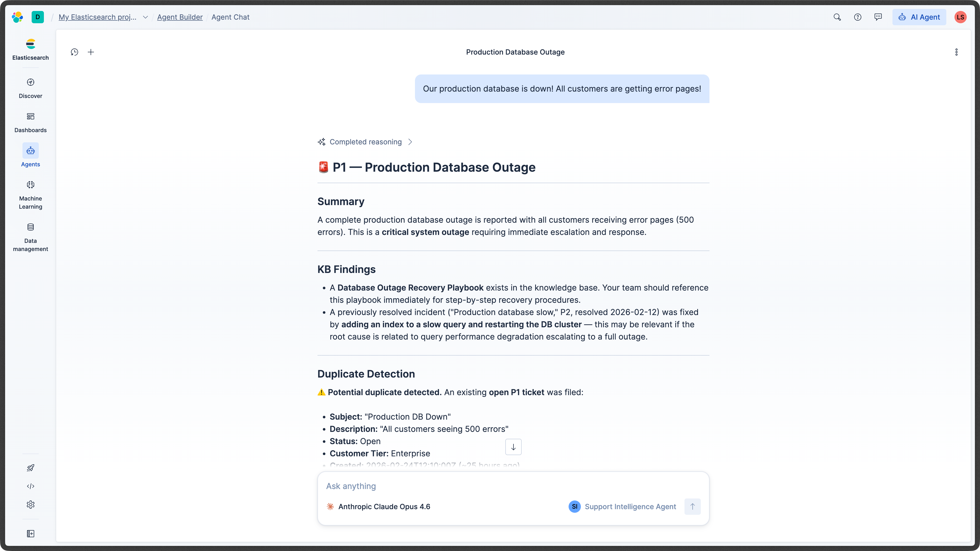Open the help circle icon

pos(857,17)
